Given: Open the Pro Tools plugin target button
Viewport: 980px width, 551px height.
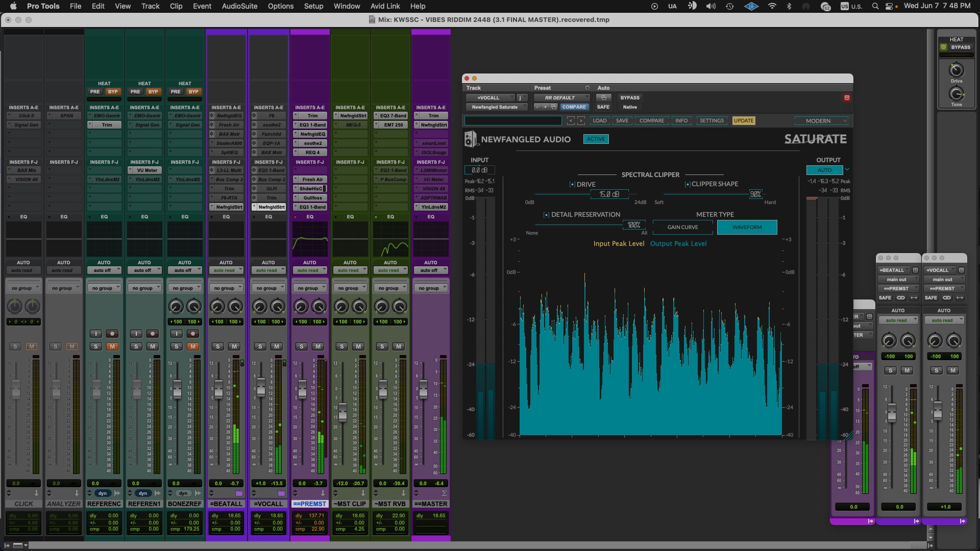Looking at the screenshot, I should coord(847,97).
